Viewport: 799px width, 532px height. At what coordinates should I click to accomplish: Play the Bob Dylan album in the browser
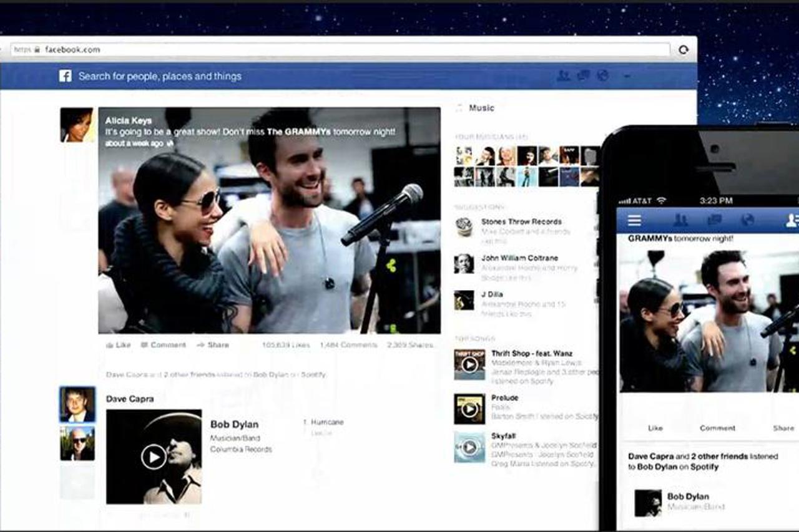point(154,457)
